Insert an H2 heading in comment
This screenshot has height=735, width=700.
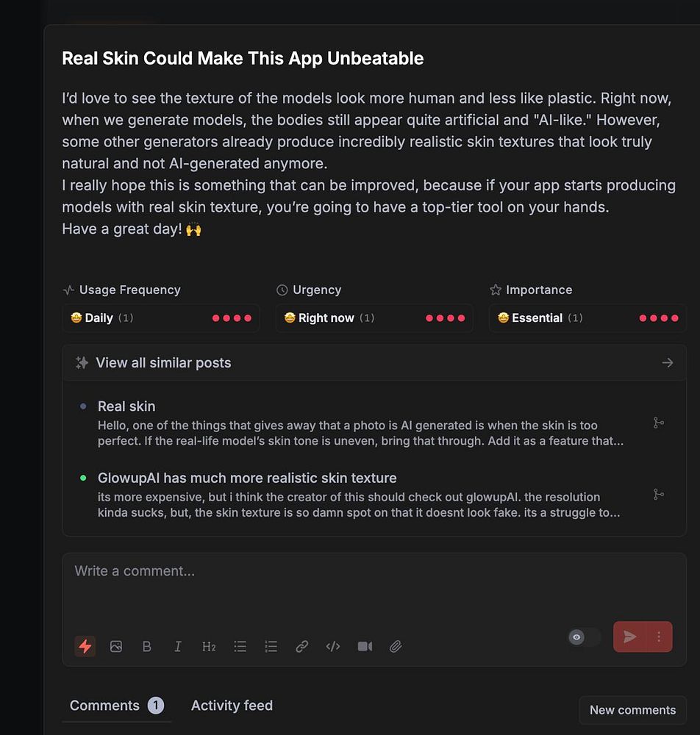click(x=209, y=646)
